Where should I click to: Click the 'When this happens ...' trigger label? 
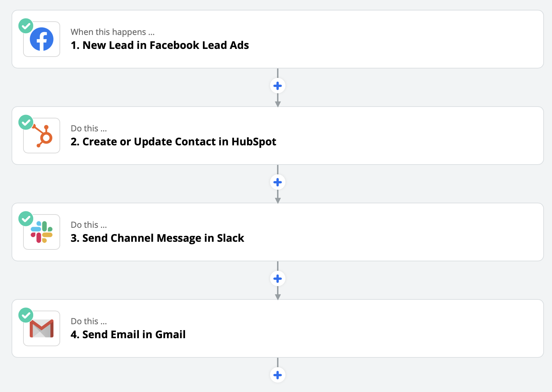(x=112, y=32)
